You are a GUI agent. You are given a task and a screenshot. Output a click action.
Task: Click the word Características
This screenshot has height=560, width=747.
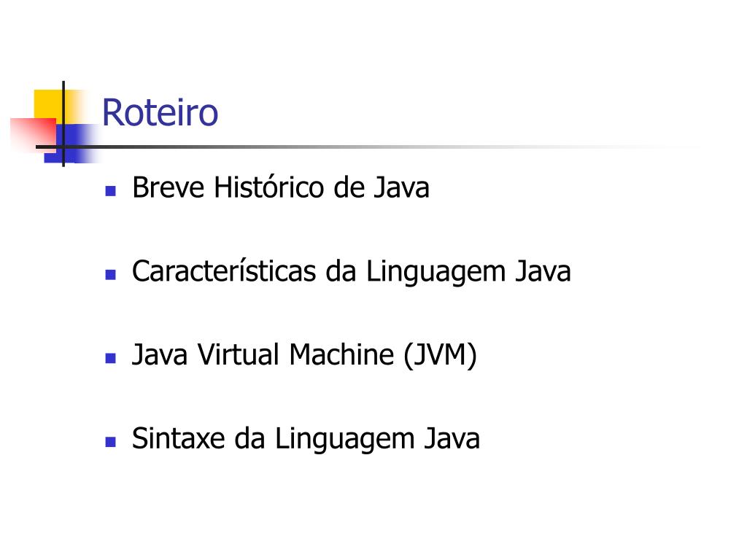(x=224, y=271)
